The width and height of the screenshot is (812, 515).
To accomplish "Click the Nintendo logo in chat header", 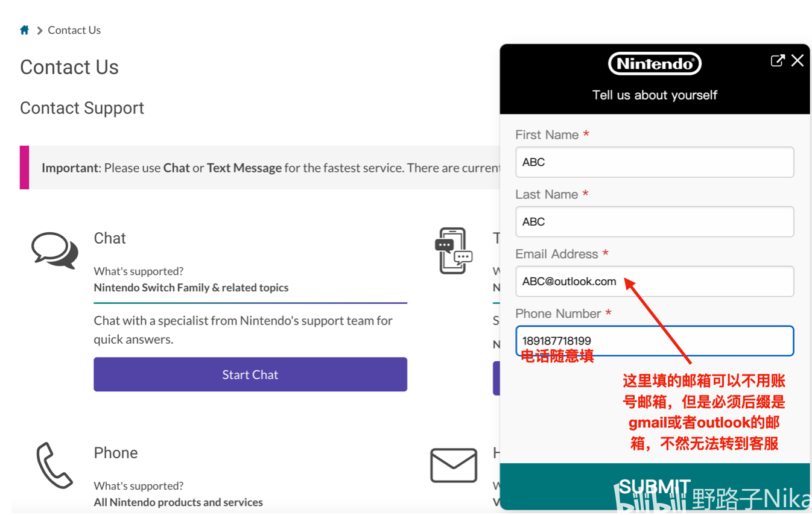I will click(x=655, y=63).
